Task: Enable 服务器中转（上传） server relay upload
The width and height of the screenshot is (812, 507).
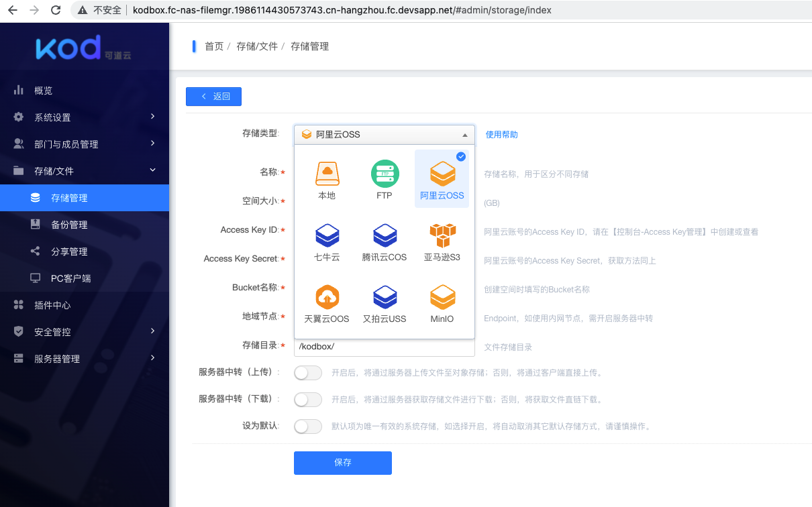Action: click(x=307, y=373)
